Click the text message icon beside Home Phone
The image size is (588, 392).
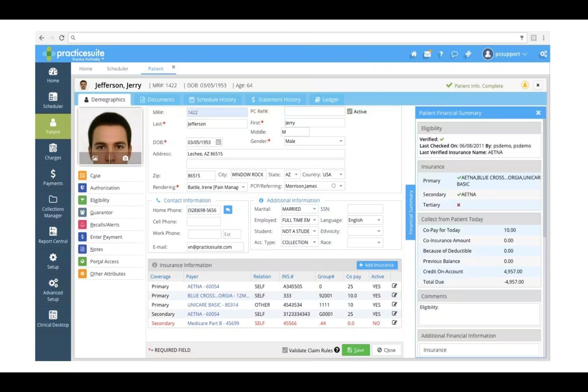coord(228,210)
